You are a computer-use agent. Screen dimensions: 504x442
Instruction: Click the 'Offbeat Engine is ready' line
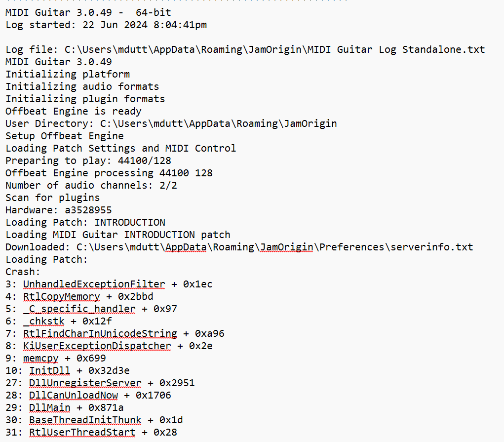tap(73, 111)
